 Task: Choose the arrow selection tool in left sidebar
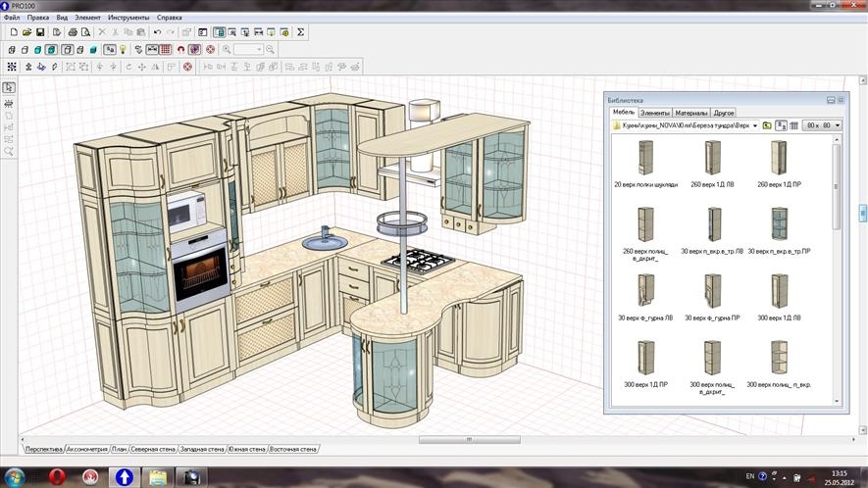(9, 88)
